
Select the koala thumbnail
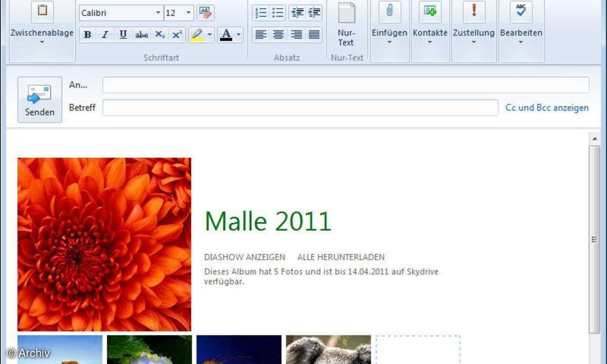328,349
